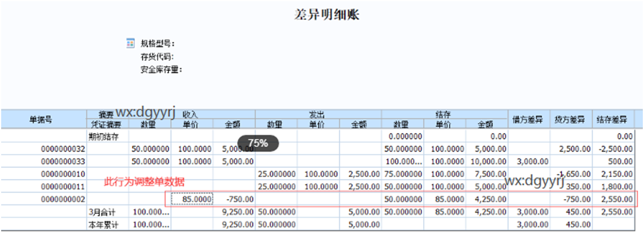Click the 存货代码 label
This screenshot has height=234, width=644.
(x=157, y=57)
